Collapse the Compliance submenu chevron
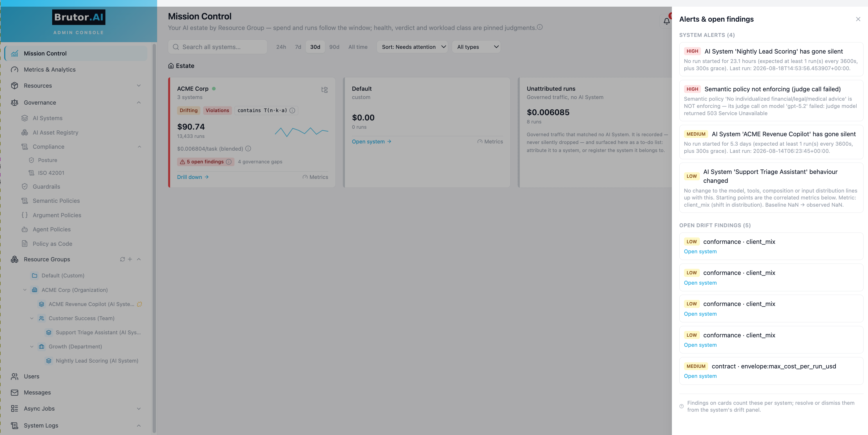 tap(140, 146)
